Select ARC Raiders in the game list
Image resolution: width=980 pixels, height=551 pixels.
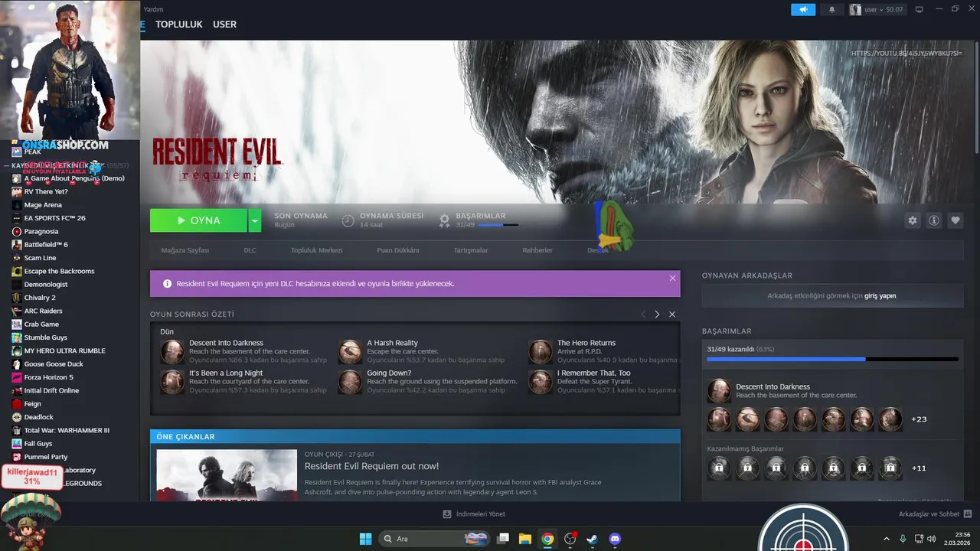click(x=44, y=311)
